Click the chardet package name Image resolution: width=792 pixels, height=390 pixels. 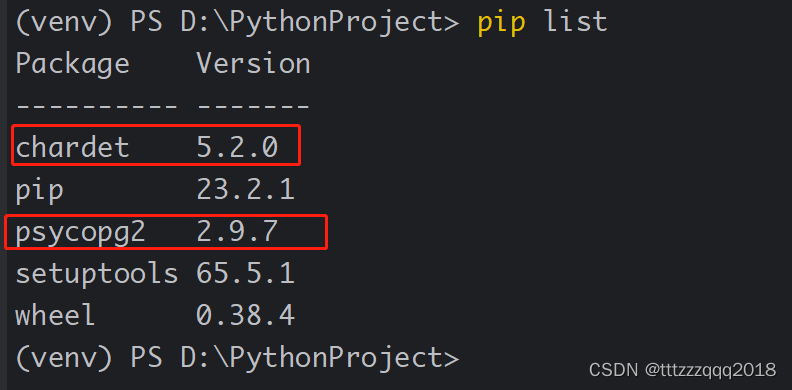72,148
